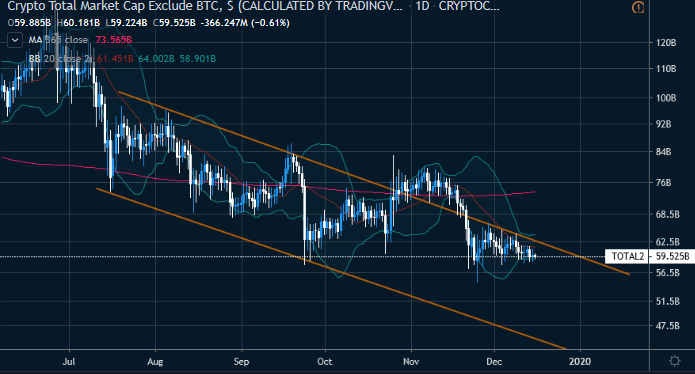Click the open value O59.885B
The image size is (695, 374).
pyautogui.click(x=29, y=23)
